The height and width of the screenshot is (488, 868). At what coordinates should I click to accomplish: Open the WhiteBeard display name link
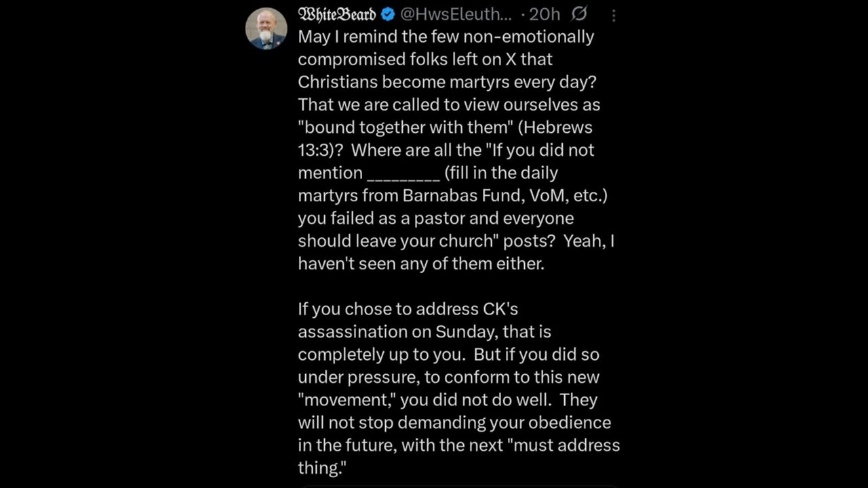[337, 14]
